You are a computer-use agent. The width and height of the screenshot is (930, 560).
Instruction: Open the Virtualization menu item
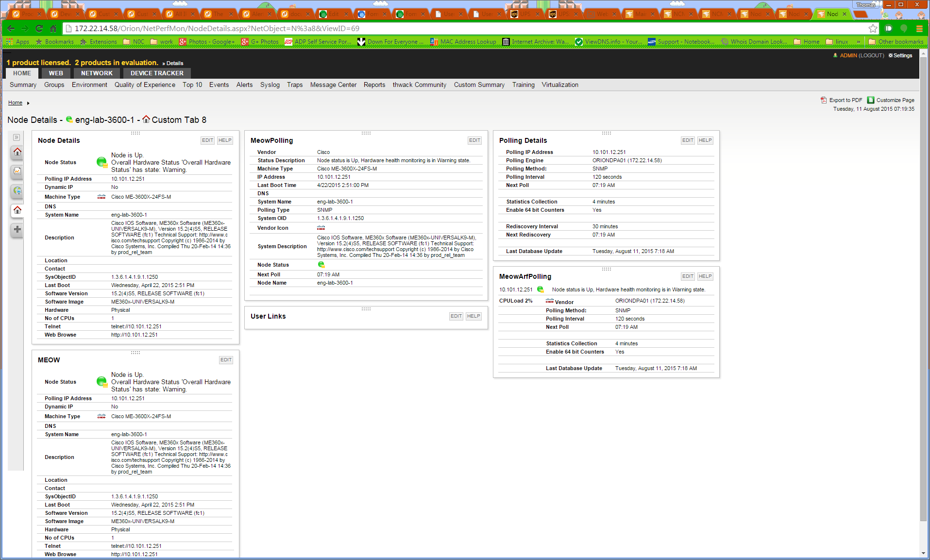tap(560, 85)
